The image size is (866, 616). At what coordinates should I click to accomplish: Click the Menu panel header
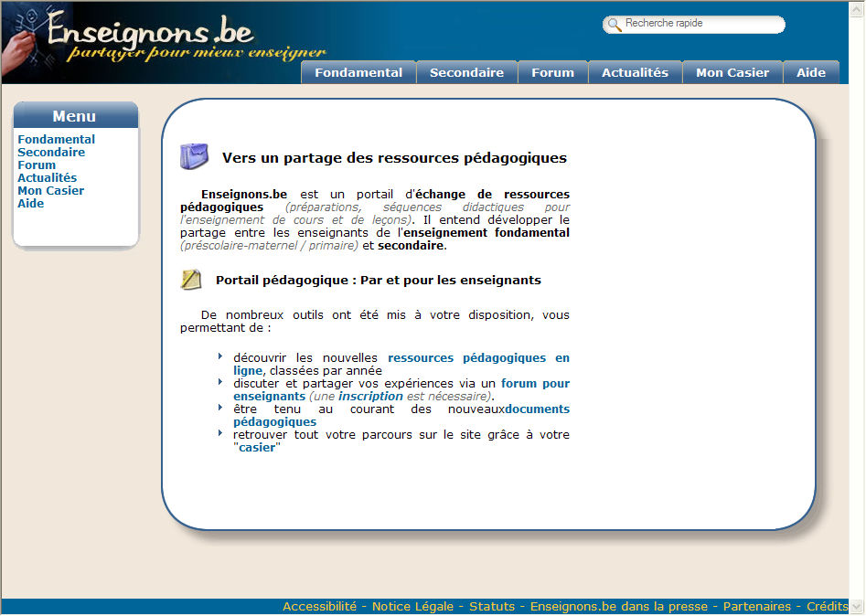coord(76,116)
